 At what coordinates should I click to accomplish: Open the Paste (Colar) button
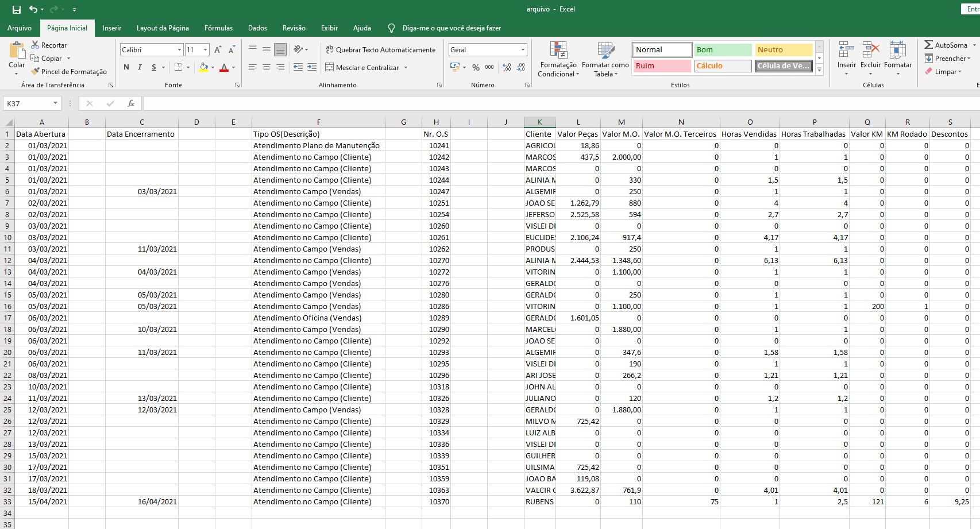click(17, 58)
